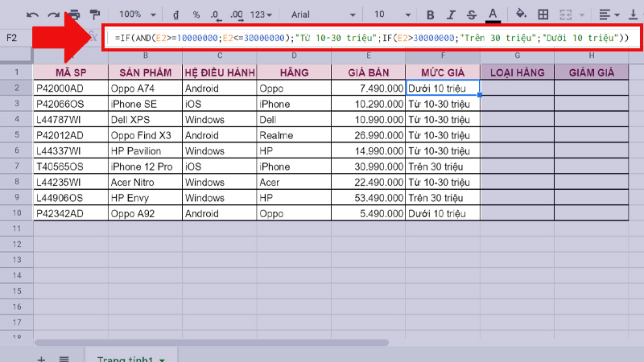Open the 100% zoom dropdown

click(x=141, y=14)
